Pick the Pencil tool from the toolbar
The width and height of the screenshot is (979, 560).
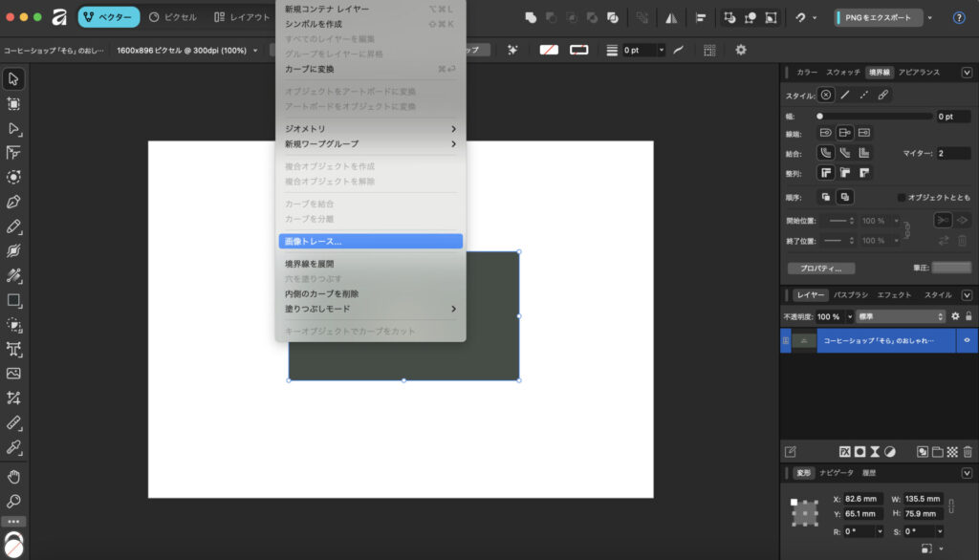coord(13,226)
